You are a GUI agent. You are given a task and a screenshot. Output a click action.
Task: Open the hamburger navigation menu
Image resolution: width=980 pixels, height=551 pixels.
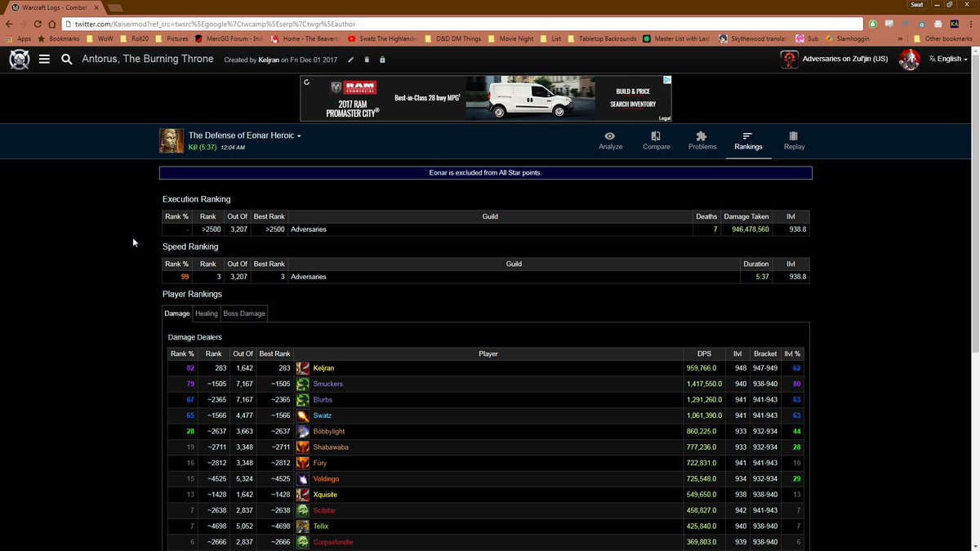(x=44, y=59)
